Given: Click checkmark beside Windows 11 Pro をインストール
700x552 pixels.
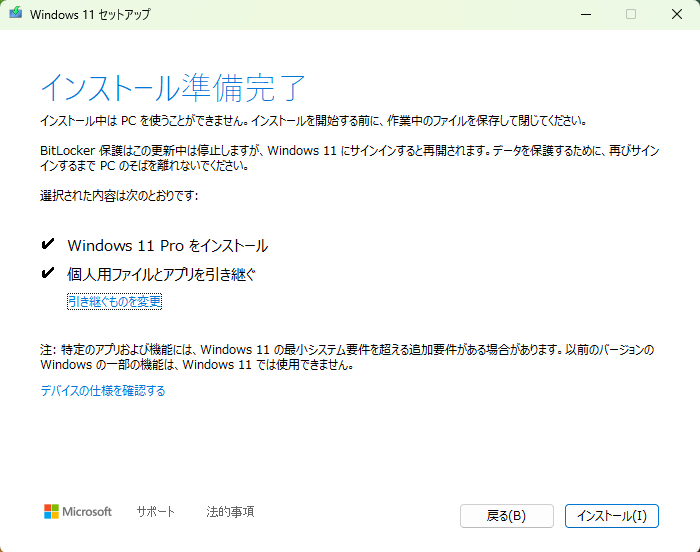Looking at the screenshot, I should click(47, 245).
